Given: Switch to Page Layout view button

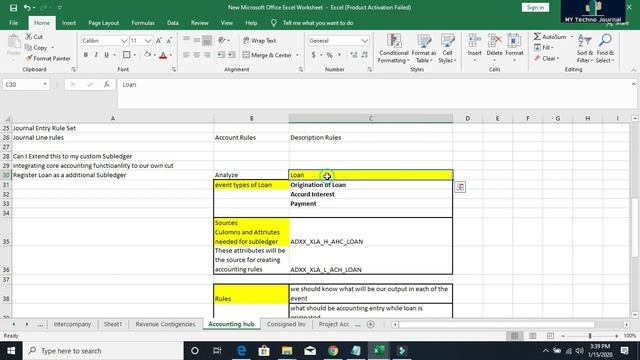Looking at the screenshot, I should pos(532,336).
